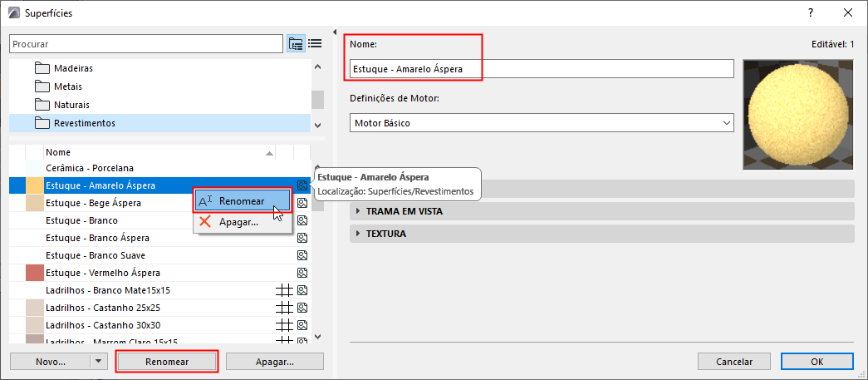Screen dimensions: 868x380
Task: Click the dialog help question mark
Action: point(810,12)
